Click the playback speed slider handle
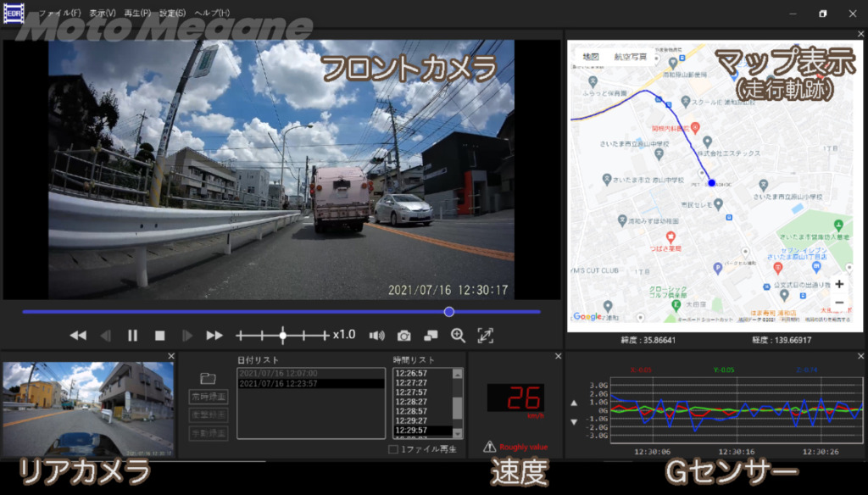Viewport: 868px width, 495px height. click(x=283, y=336)
